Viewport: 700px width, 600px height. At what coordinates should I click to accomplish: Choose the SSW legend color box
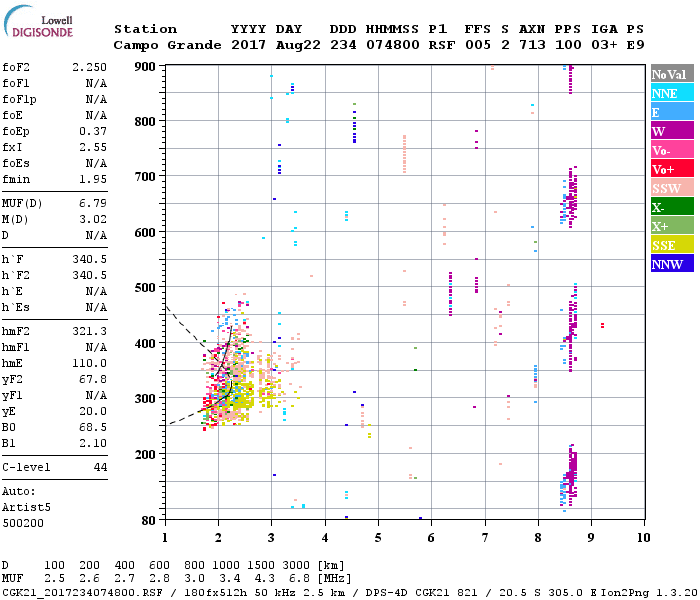[x=672, y=188]
